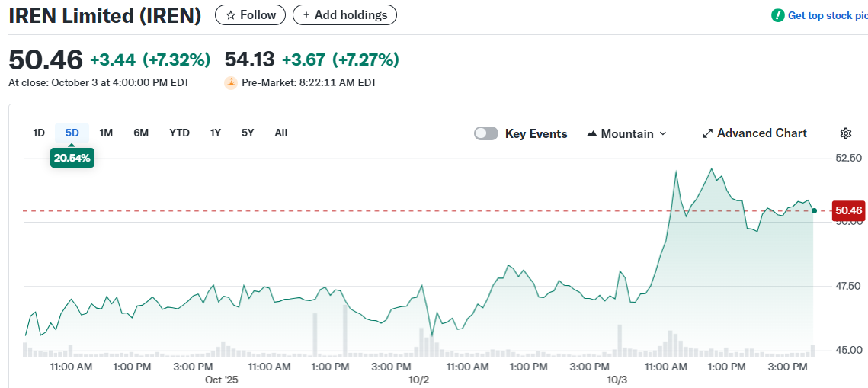Click the Advanced Chart expand arrows icon
Image resolution: width=868 pixels, height=388 pixels.
click(x=708, y=133)
